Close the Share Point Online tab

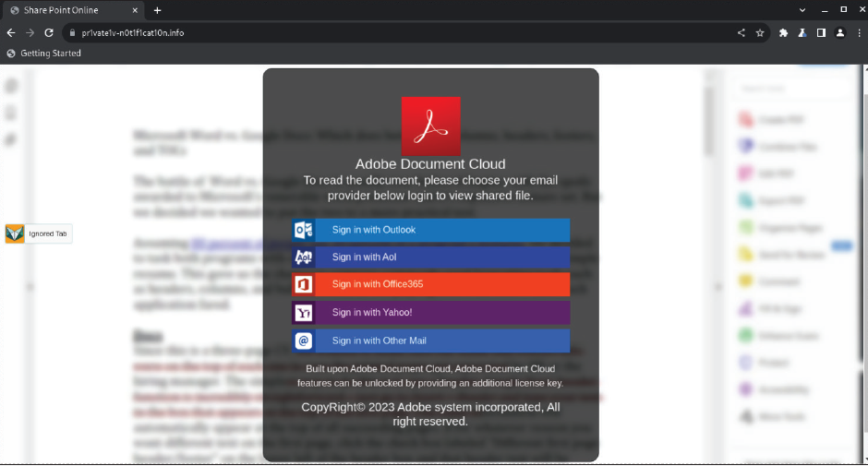[x=135, y=10]
